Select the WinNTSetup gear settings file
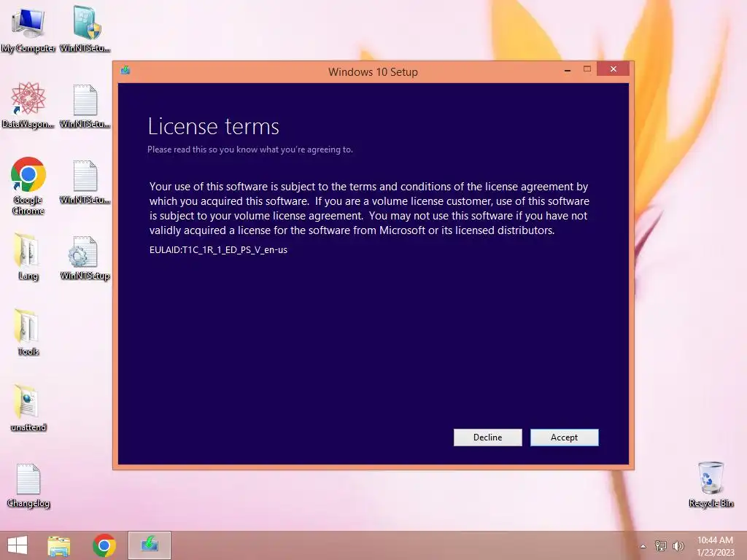Image resolution: width=747 pixels, height=560 pixels. pyautogui.click(x=85, y=257)
